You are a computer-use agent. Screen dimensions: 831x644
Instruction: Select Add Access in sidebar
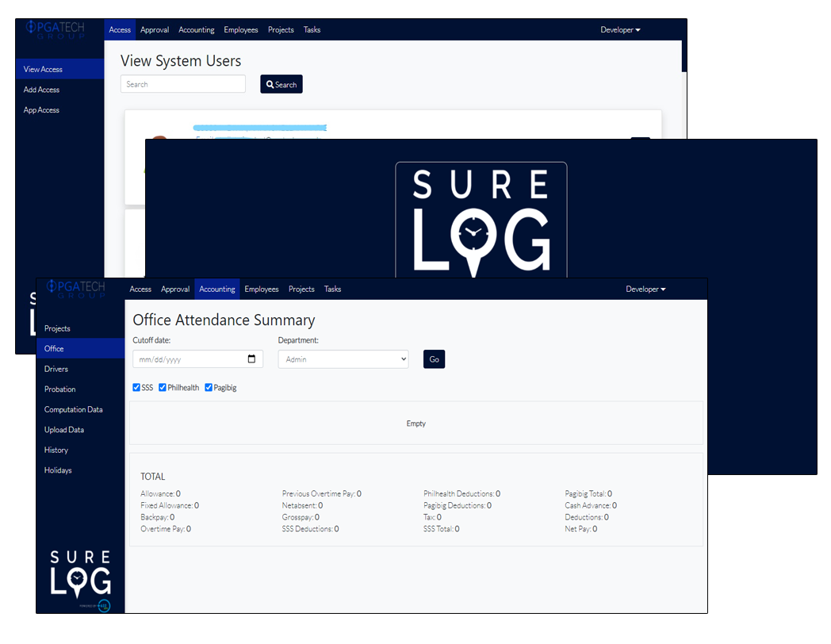click(x=41, y=90)
